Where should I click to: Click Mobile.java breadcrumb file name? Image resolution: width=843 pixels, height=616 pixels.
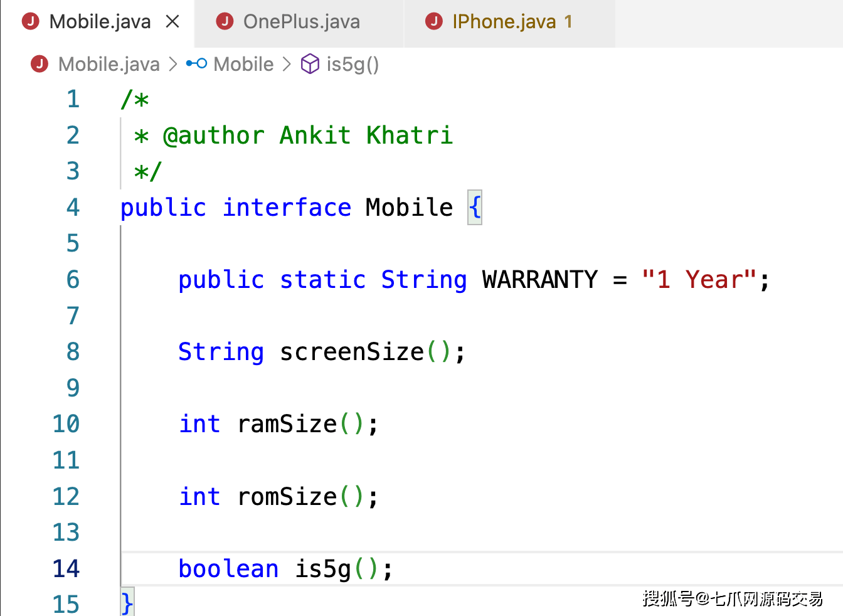[109, 64]
